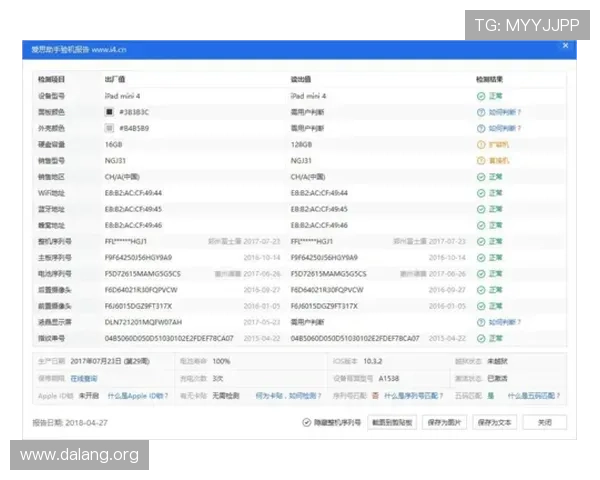Open the 什么是五码匹配 help link
Viewport: 600px width, 480px height.
534,396
